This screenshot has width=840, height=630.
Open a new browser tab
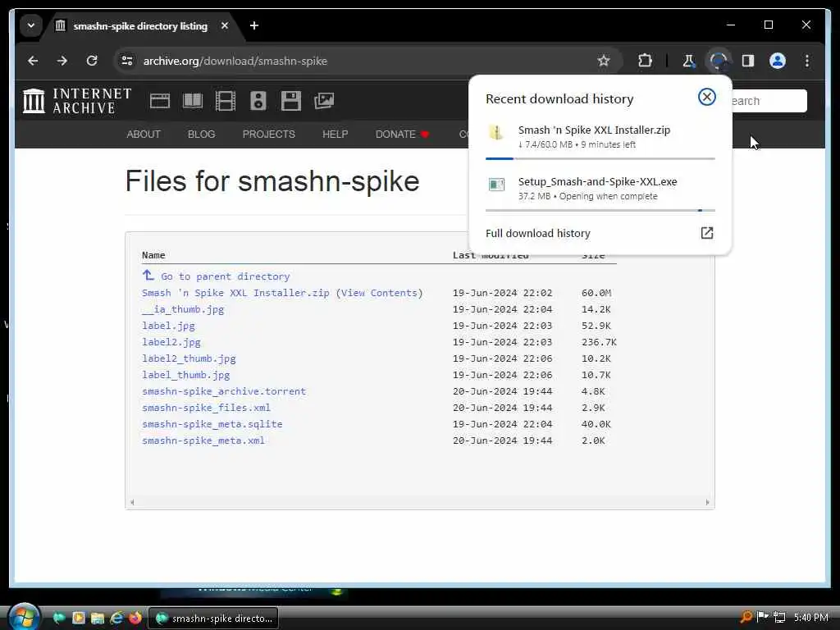pos(254,25)
